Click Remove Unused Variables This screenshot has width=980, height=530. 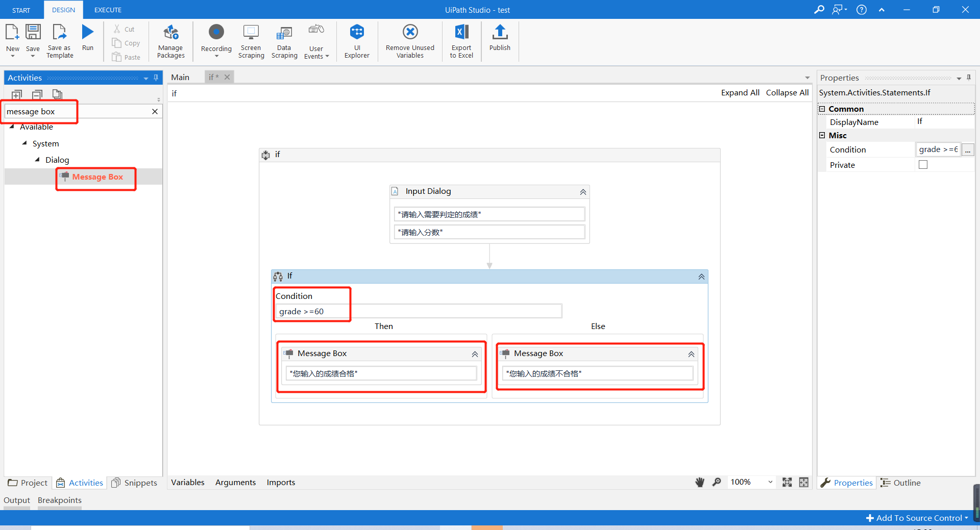coord(410,41)
